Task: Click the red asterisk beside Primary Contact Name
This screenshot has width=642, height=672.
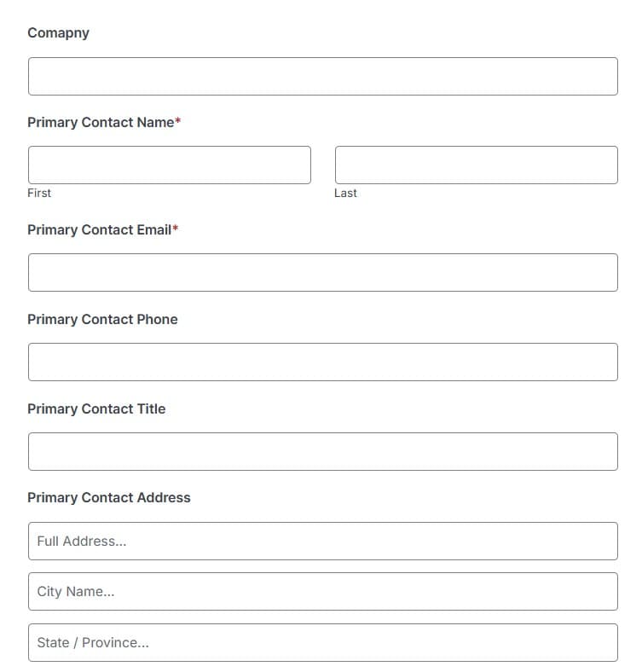Action: click(178, 121)
